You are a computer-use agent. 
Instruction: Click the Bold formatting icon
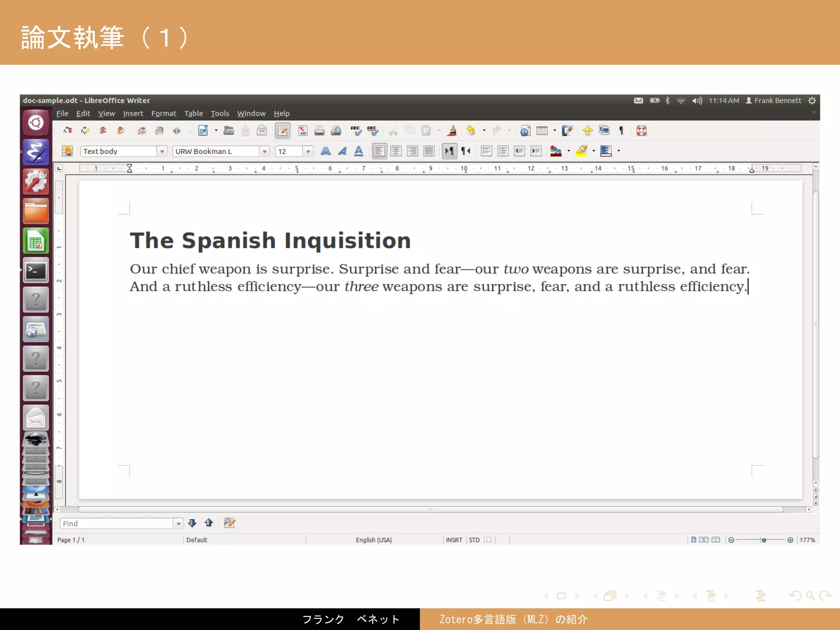(326, 151)
